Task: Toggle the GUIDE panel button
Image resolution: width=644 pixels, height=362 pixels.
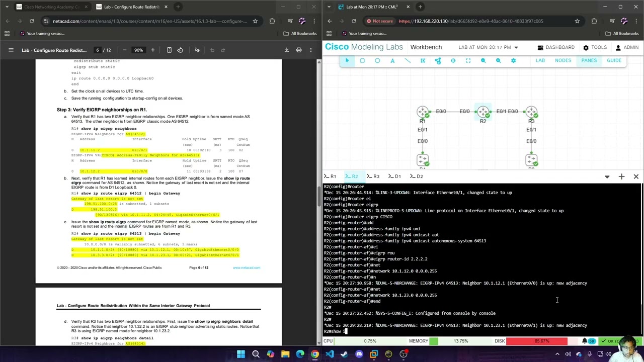Action: (x=614, y=60)
